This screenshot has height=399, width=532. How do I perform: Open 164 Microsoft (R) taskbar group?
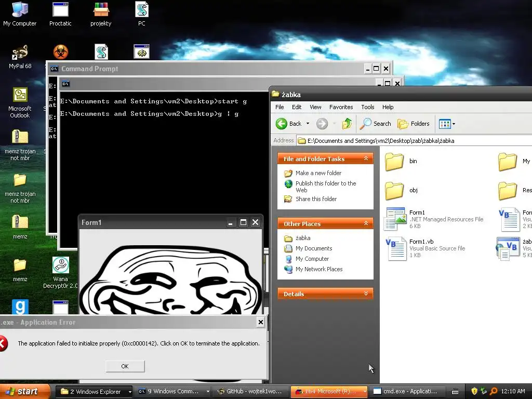329,392
